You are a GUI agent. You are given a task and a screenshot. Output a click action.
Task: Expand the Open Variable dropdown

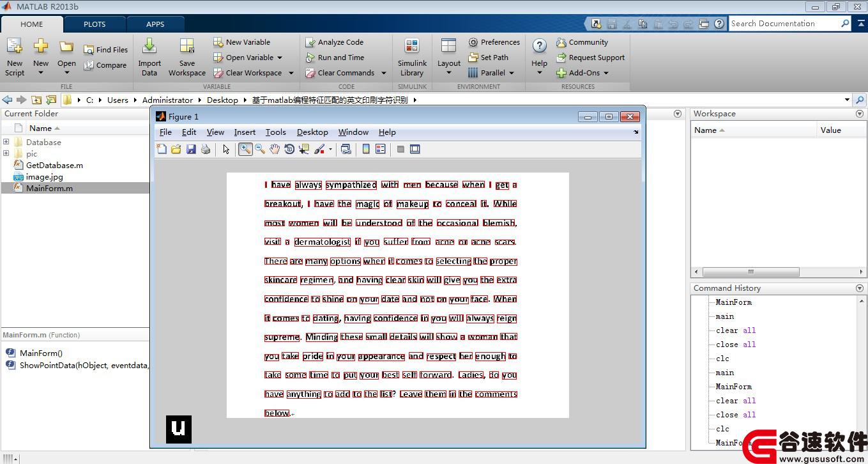pos(280,58)
